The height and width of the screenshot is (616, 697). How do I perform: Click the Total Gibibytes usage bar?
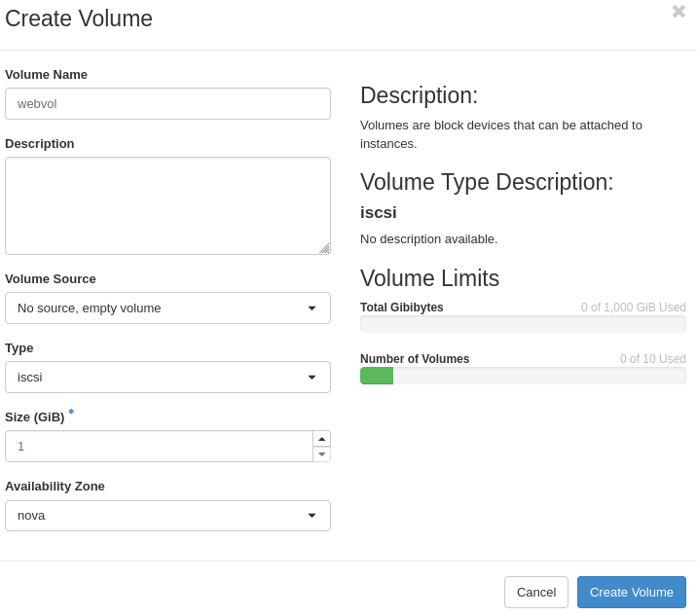[x=523, y=324]
